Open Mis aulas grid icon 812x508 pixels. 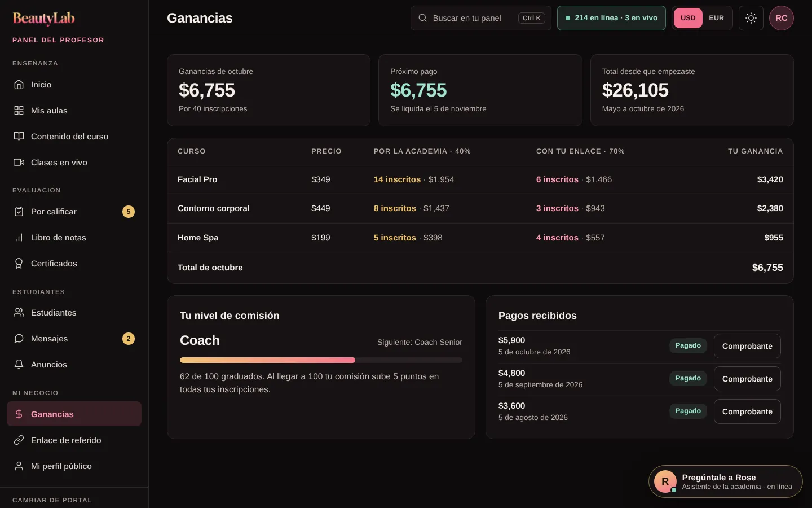[19, 111]
